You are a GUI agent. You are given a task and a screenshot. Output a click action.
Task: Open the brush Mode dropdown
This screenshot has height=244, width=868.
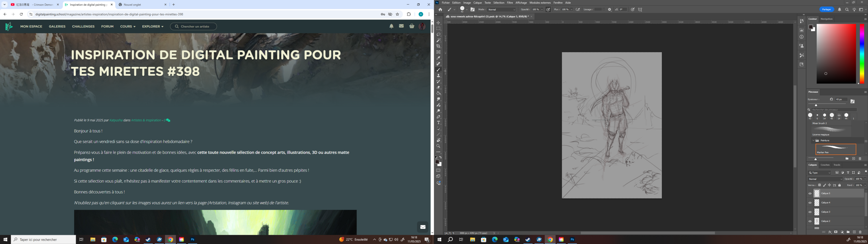click(x=502, y=10)
